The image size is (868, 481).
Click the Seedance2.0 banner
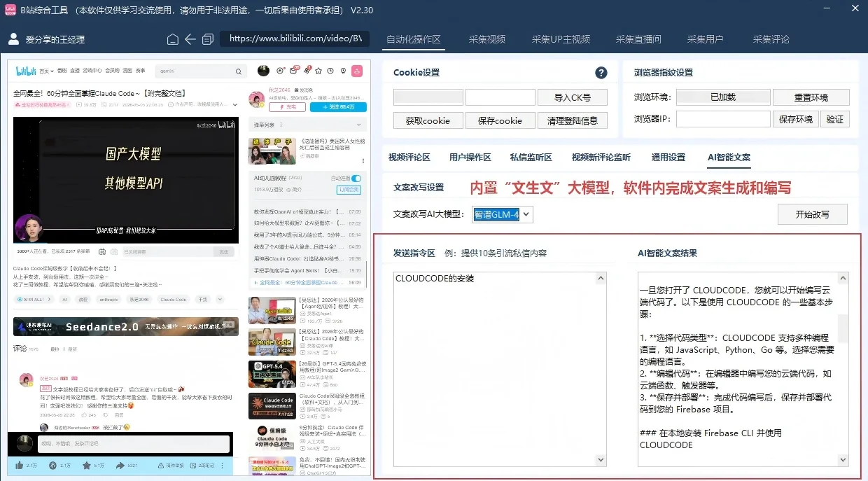click(125, 326)
